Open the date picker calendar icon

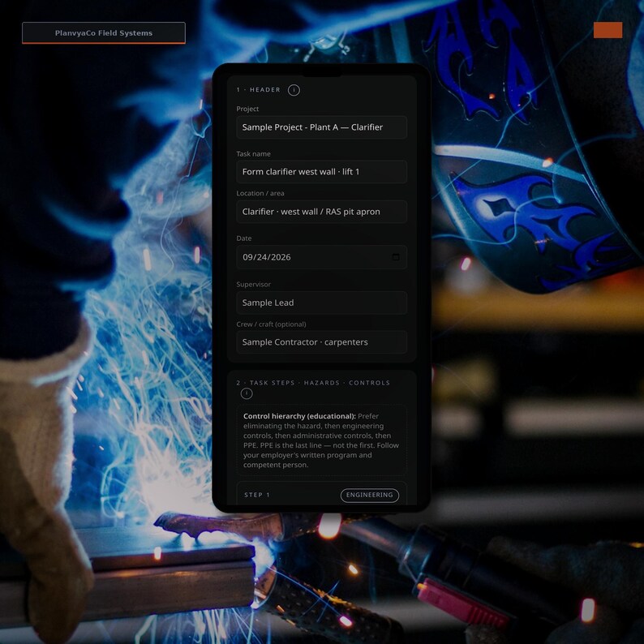click(396, 257)
